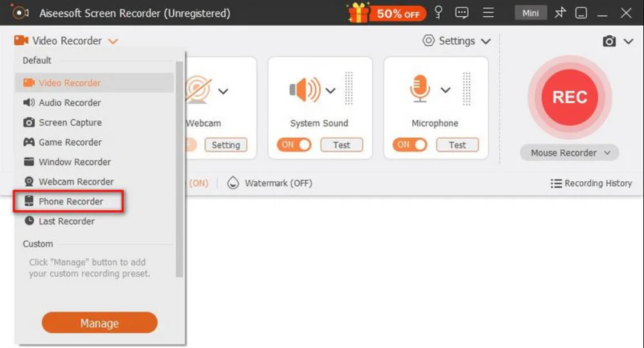Click the System Sound speaker icon
The width and height of the screenshot is (644, 348).
(305, 89)
